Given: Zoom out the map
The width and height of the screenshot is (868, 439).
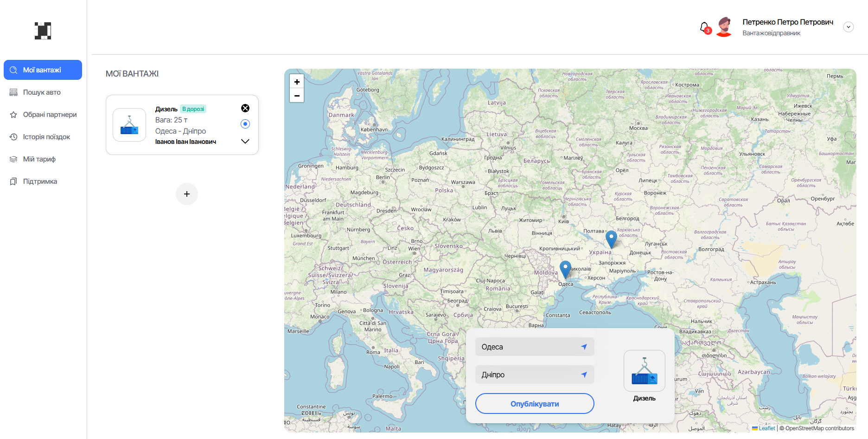Looking at the screenshot, I should coord(297,96).
